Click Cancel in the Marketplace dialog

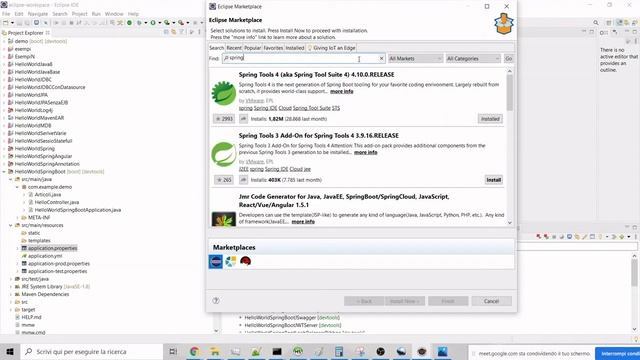(x=491, y=301)
